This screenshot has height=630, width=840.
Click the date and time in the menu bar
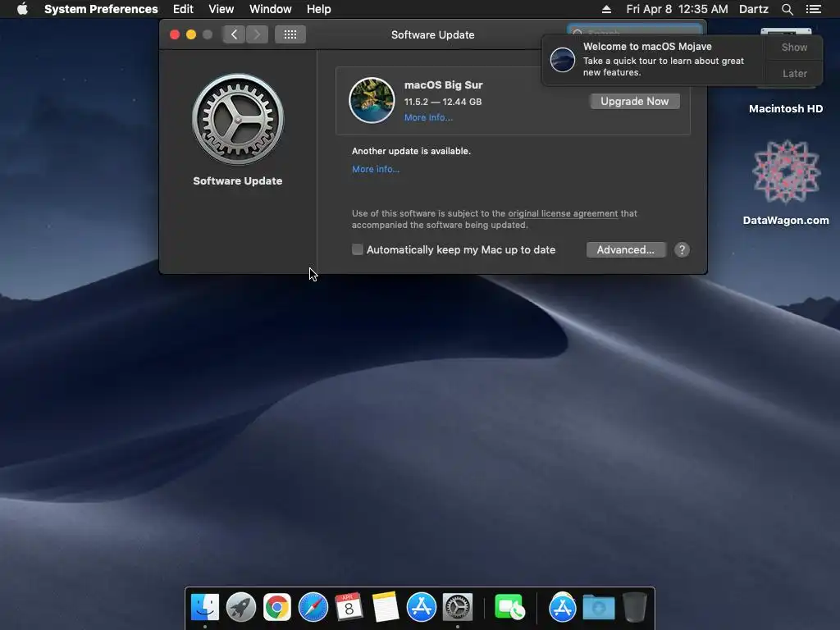point(677,9)
